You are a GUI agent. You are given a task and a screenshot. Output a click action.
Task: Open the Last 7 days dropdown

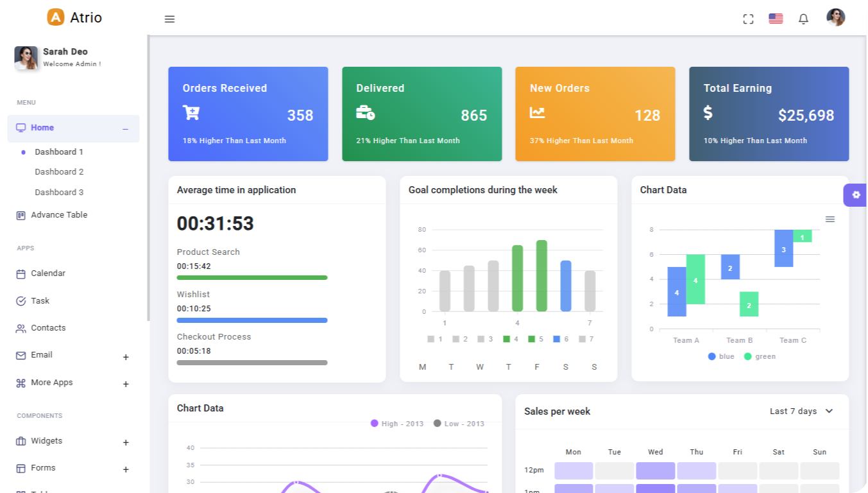[801, 411]
